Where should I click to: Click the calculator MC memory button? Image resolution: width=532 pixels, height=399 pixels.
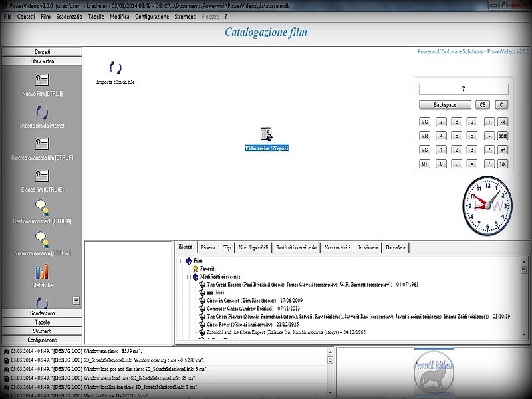click(424, 122)
